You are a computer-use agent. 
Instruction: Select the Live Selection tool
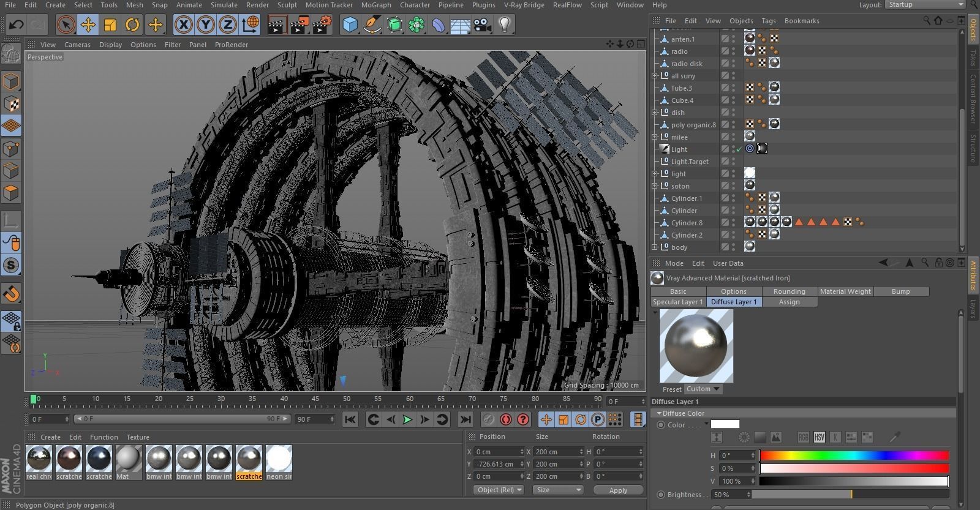(x=66, y=25)
